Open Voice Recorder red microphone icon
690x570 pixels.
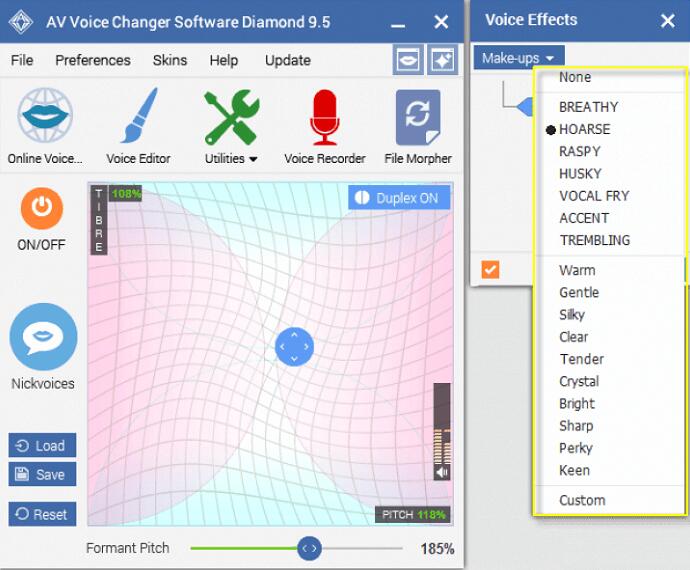325,117
